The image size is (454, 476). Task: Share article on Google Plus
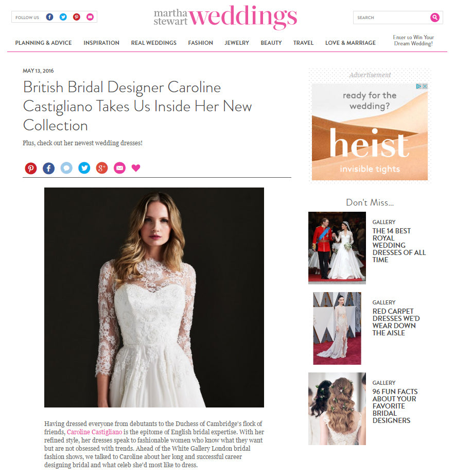[x=102, y=168]
